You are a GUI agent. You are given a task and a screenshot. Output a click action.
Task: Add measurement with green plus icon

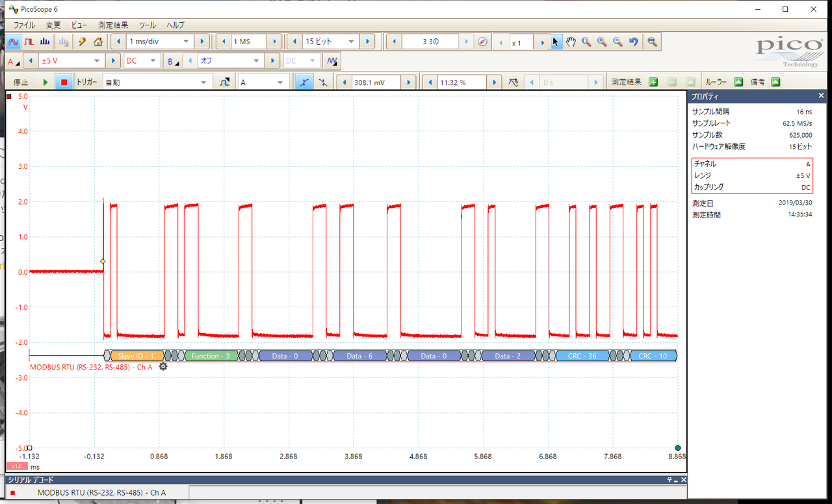653,82
